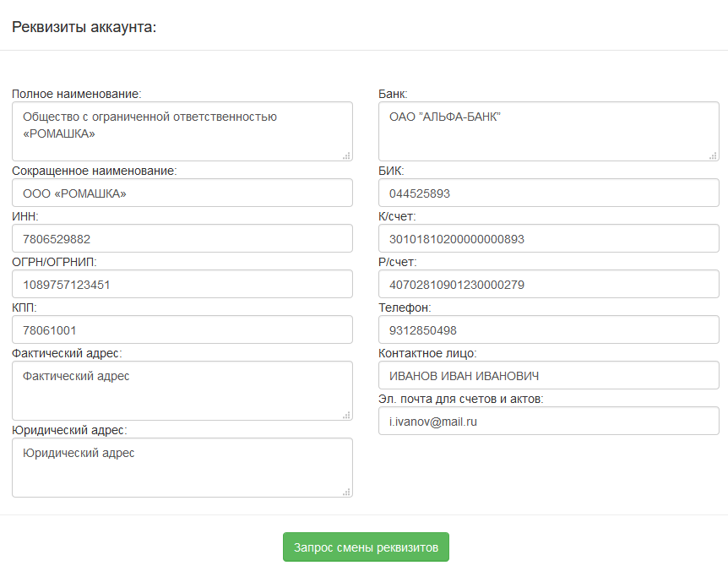728x566 pixels.
Task: Select the ИНН input field
Action: click(182, 238)
